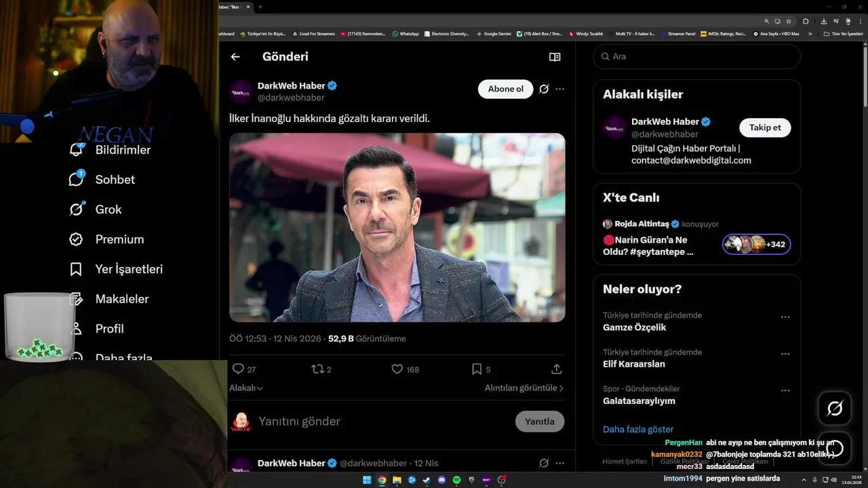Open the Google Gemini bookmark

point(494,33)
